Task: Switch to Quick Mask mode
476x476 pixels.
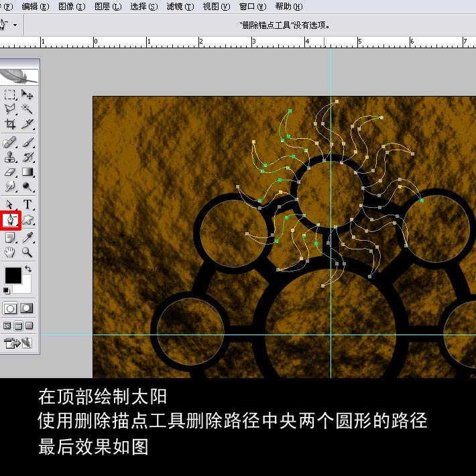Action: (x=27, y=308)
